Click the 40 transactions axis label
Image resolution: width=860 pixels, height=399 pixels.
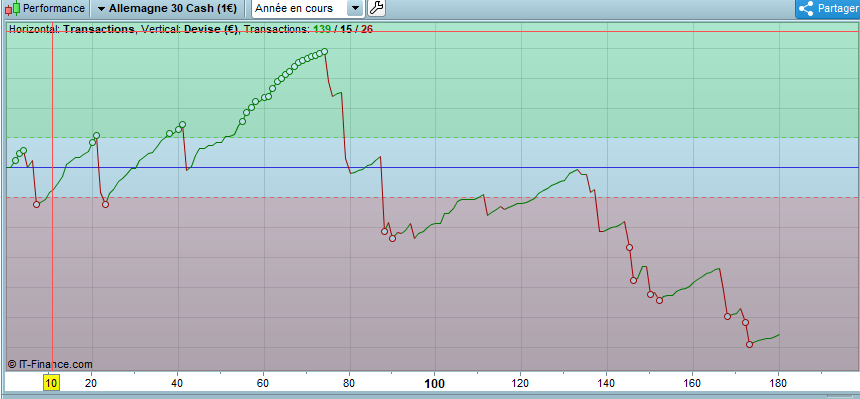(x=177, y=383)
